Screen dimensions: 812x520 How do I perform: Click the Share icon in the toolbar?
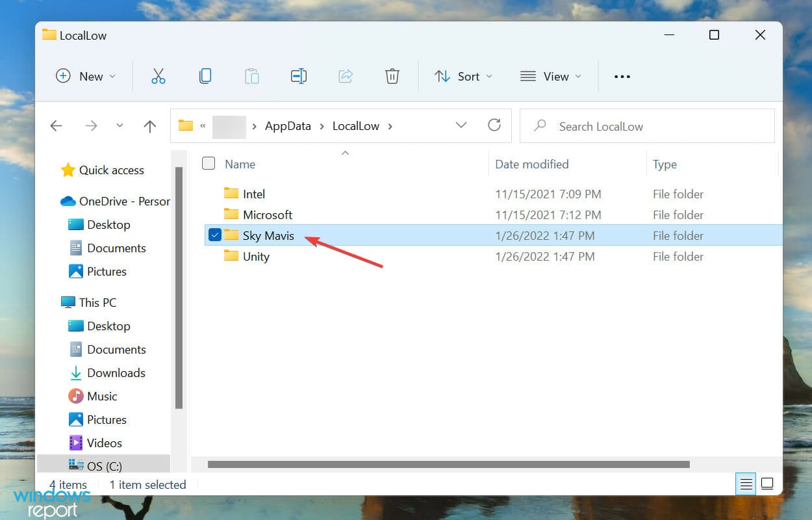(x=346, y=76)
